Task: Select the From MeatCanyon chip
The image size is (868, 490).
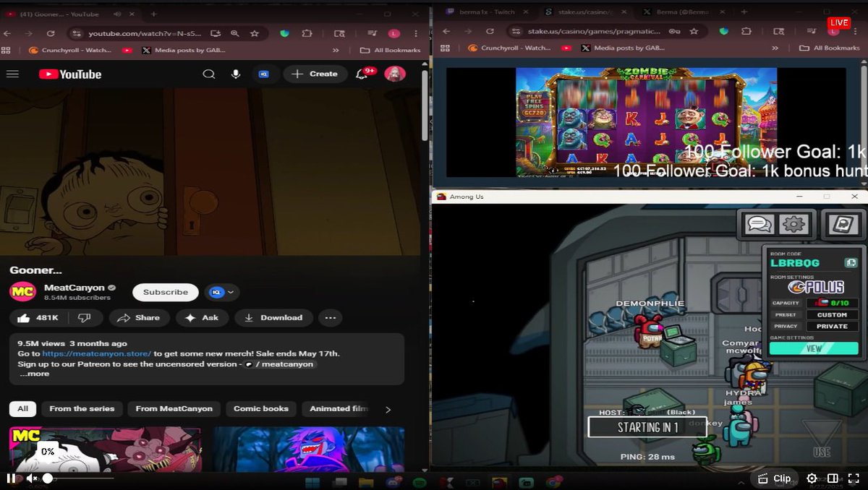Action: click(x=174, y=409)
